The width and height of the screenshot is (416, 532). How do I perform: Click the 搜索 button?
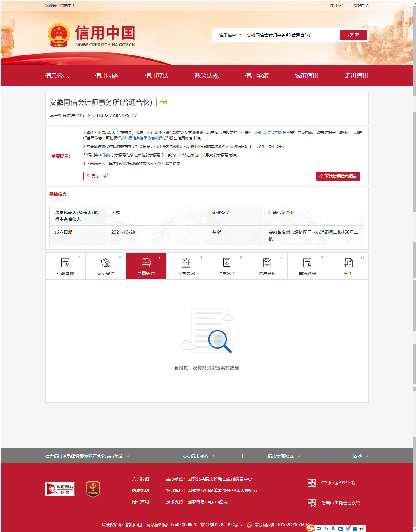click(x=353, y=35)
